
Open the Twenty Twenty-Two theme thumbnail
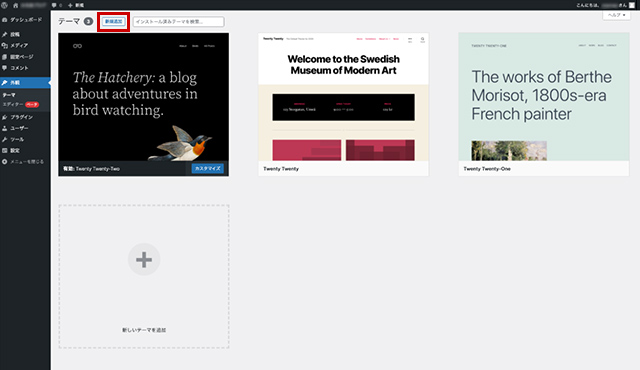point(143,97)
